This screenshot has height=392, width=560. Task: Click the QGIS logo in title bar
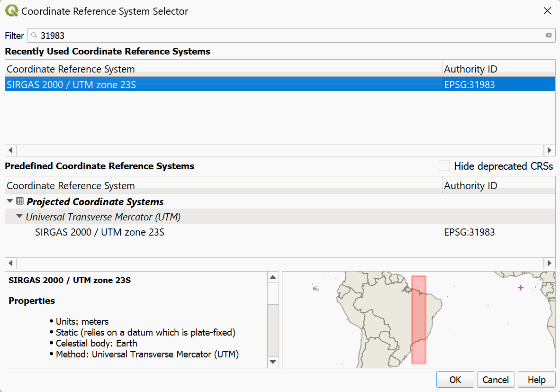[x=11, y=11]
